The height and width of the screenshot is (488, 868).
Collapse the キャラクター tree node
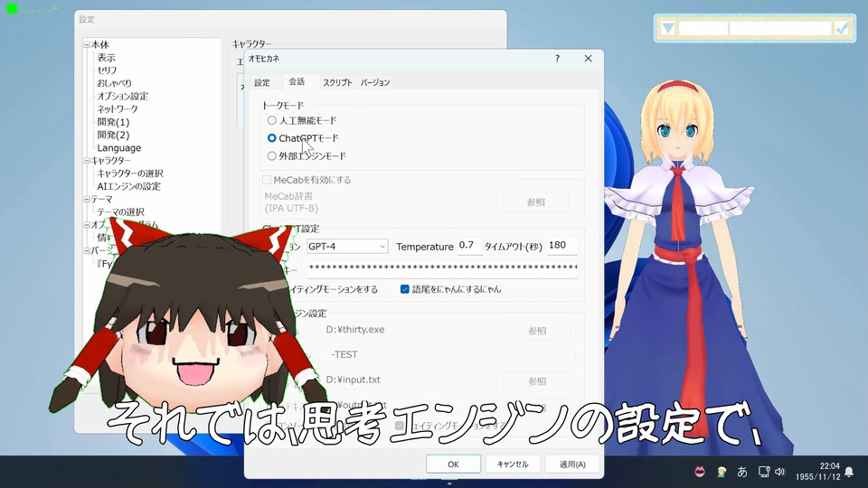87,161
